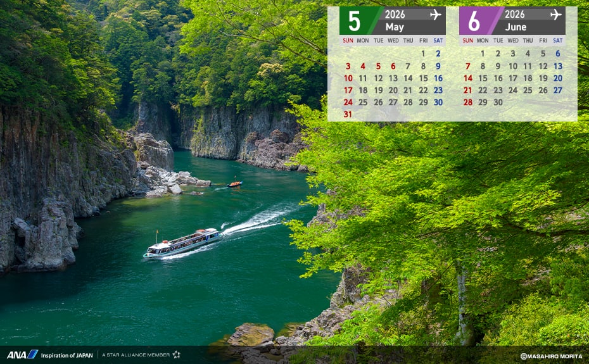Click the airplane icon in the June header
589x364 pixels.
pos(555,15)
